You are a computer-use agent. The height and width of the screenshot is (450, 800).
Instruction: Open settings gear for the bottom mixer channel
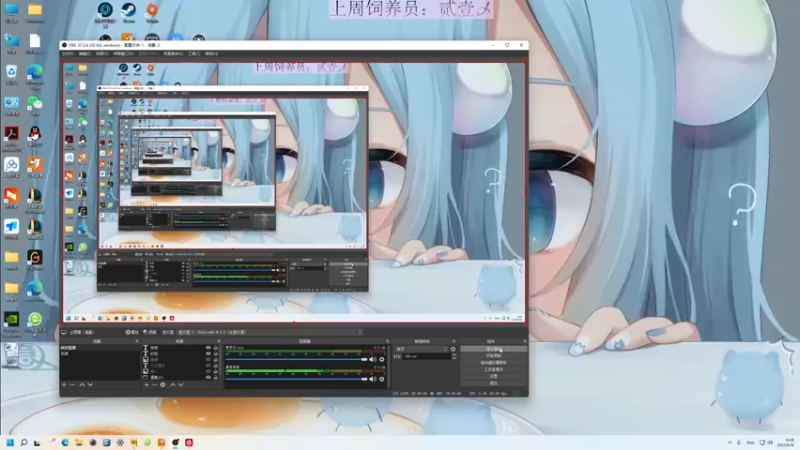[x=382, y=379]
